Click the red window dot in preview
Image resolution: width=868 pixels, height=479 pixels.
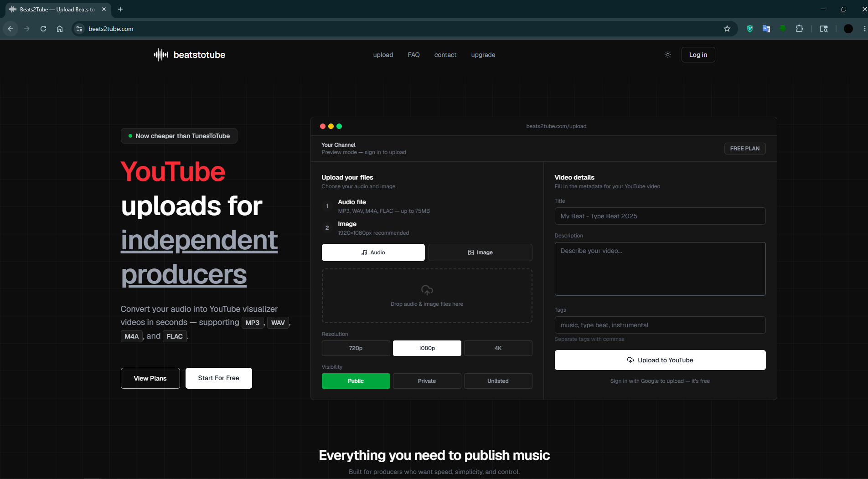point(323,126)
